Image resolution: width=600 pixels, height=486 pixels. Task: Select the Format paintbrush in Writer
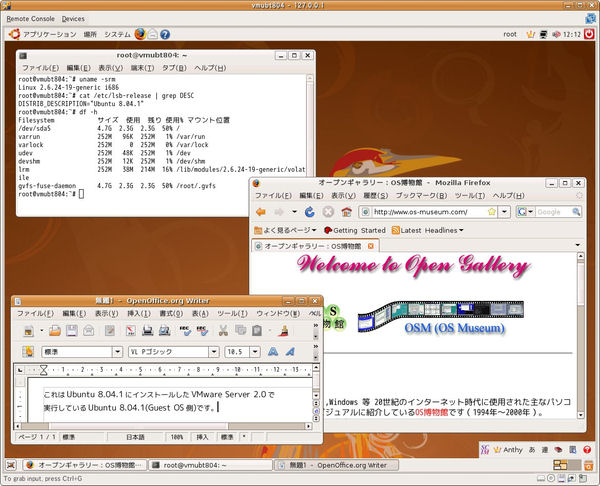[284, 331]
